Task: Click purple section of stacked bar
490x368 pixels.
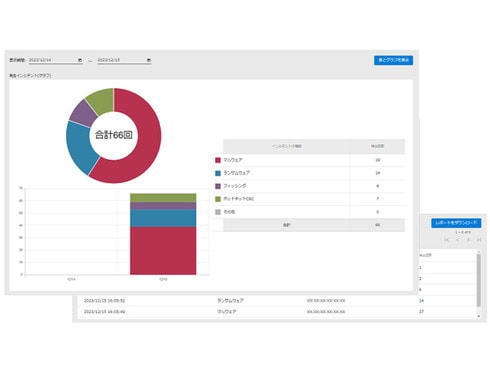Action: click(x=163, y=206)
